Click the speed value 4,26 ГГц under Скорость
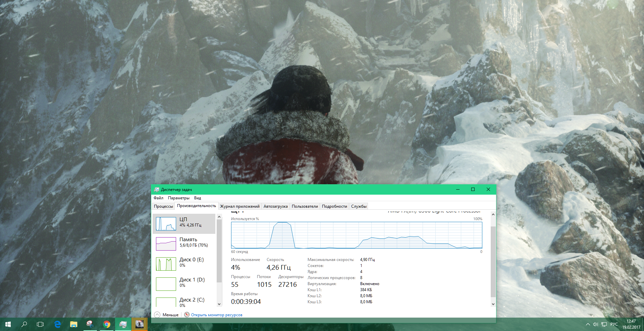 (x=279, y=268)
